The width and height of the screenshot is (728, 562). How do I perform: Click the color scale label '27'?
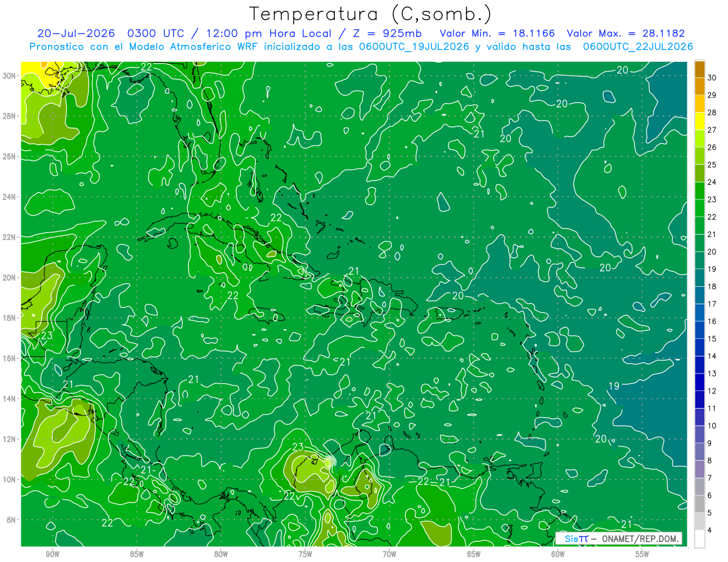[712, 130]
